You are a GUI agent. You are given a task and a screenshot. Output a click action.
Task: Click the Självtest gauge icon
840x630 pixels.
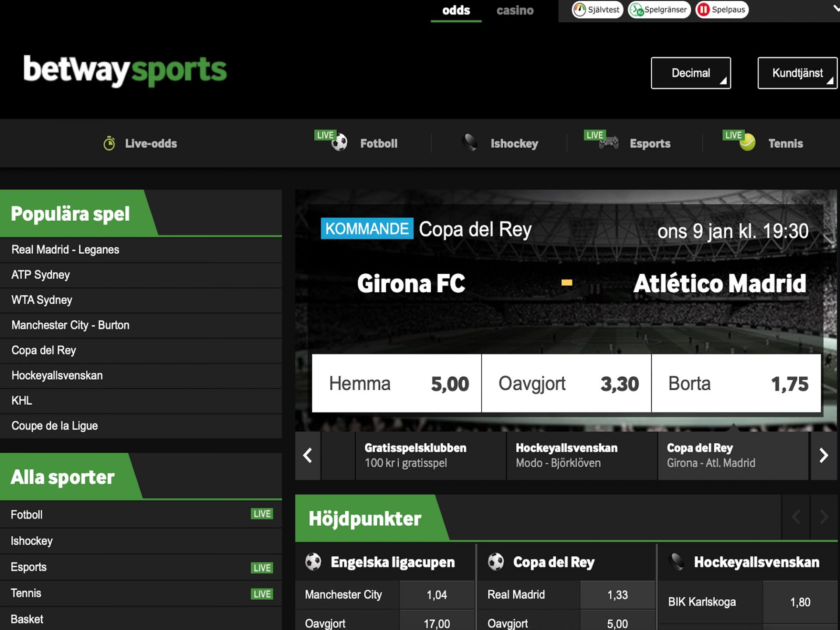click(579, 10)
